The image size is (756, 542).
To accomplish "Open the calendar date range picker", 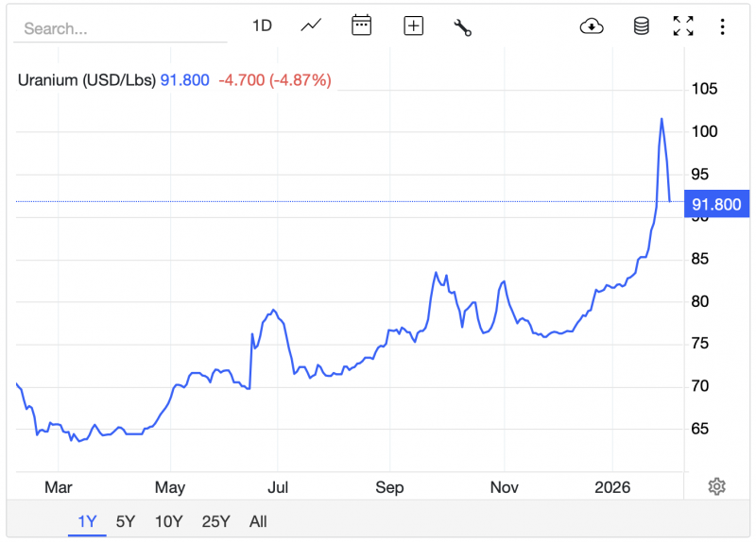I will 361,26.
